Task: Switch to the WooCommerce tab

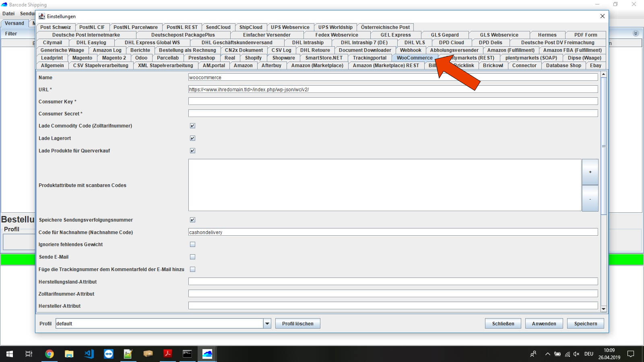Action: tap(415, 58)
